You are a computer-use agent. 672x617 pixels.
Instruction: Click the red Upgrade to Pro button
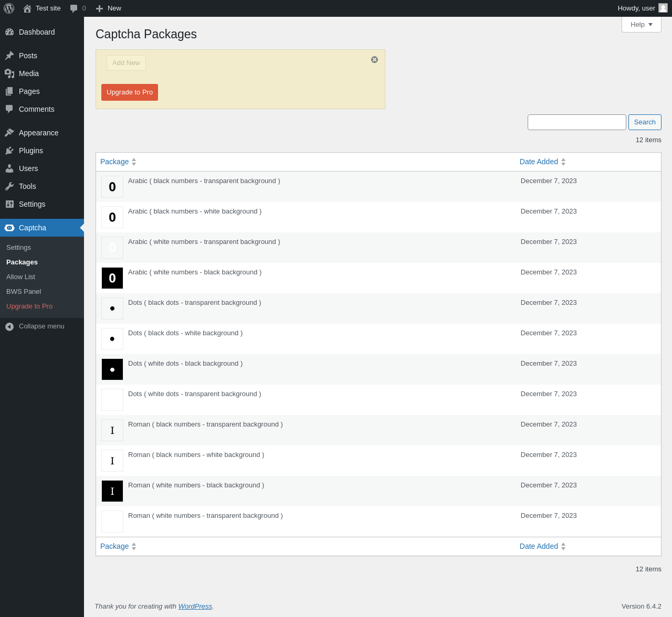coord(130,92)
